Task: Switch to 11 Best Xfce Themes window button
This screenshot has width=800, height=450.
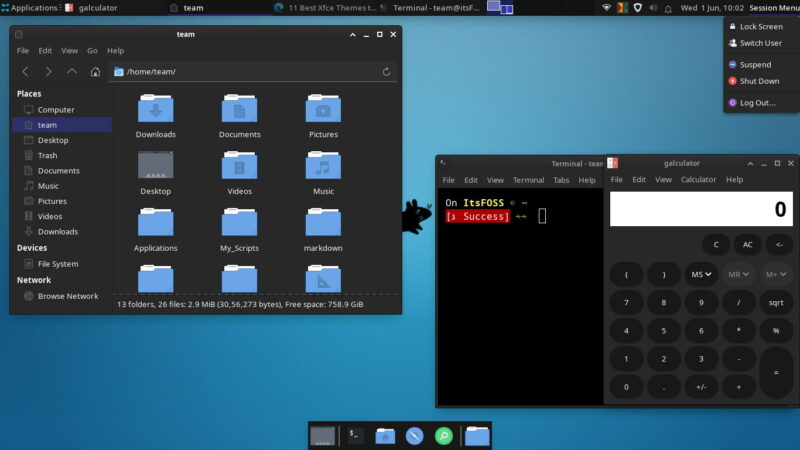Action: coord(326,8)
